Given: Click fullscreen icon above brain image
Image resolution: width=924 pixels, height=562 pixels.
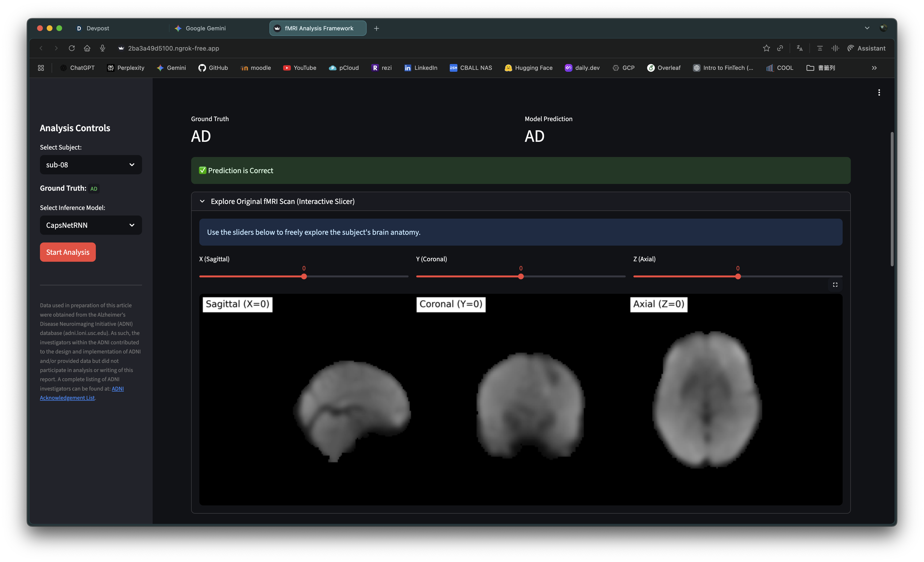Looking at the screenshot, I should 835,285.
